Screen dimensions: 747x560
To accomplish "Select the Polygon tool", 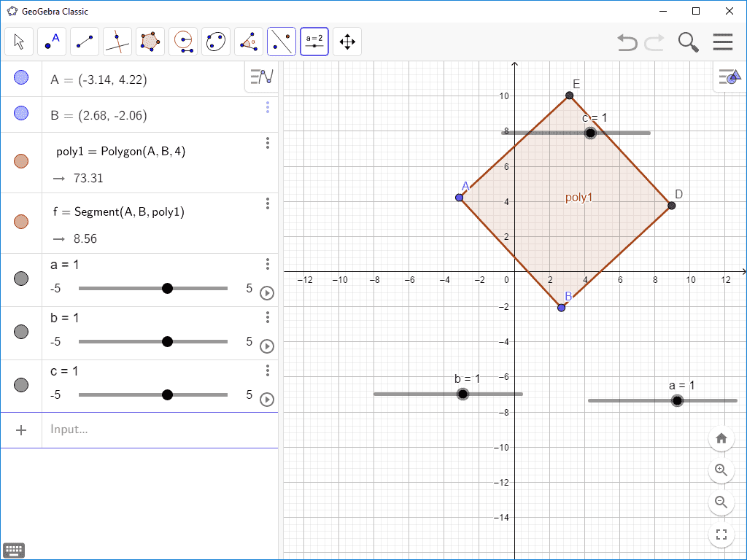I will 150,42.
